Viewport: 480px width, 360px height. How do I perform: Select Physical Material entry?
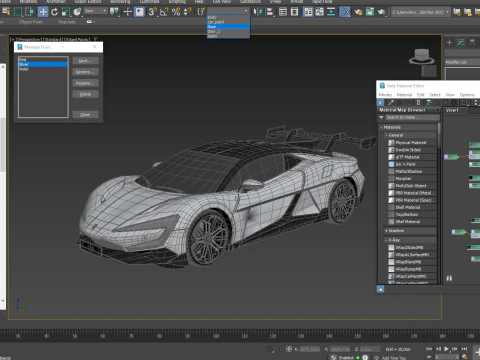pyautogui.click(x=412, y=143)
